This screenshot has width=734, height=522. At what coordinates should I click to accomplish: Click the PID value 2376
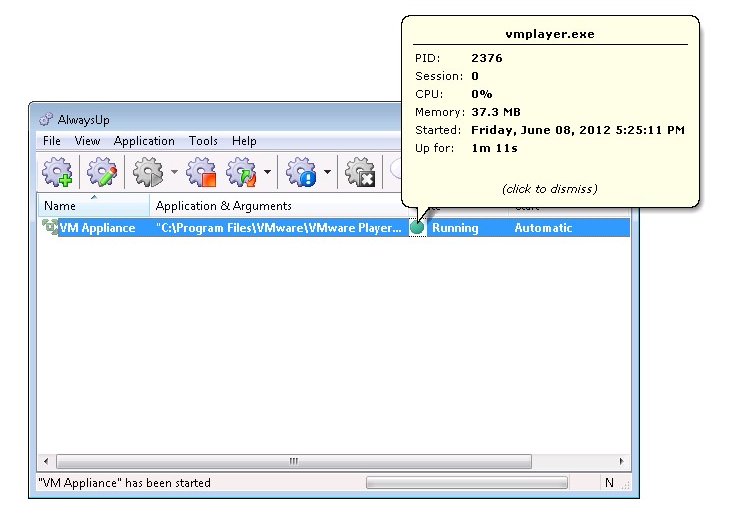coord(487,58)
